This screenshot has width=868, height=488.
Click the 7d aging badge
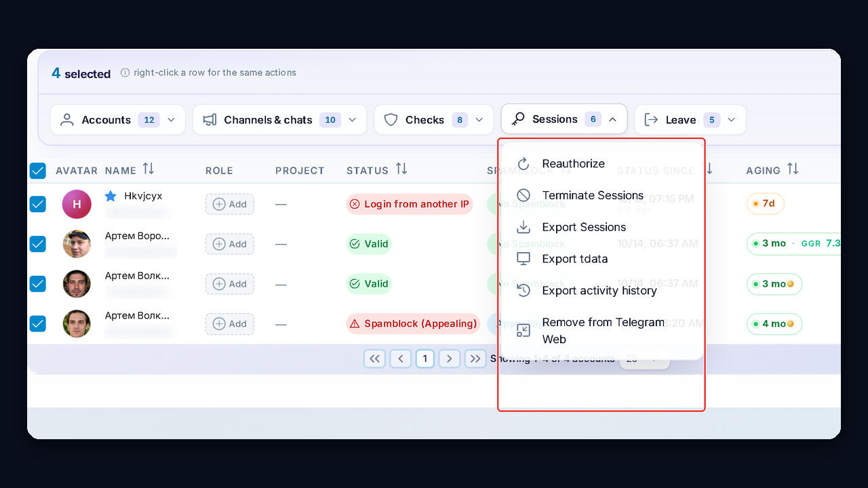pos(765,203)
